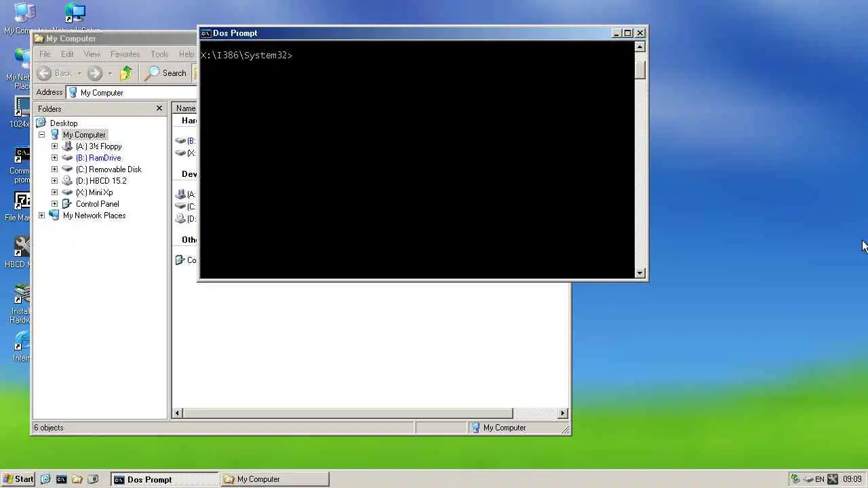This screenshot has width=868, height=488.
Task: Click the Dos Prompt scroll down arrow
Action: (640, 272)
